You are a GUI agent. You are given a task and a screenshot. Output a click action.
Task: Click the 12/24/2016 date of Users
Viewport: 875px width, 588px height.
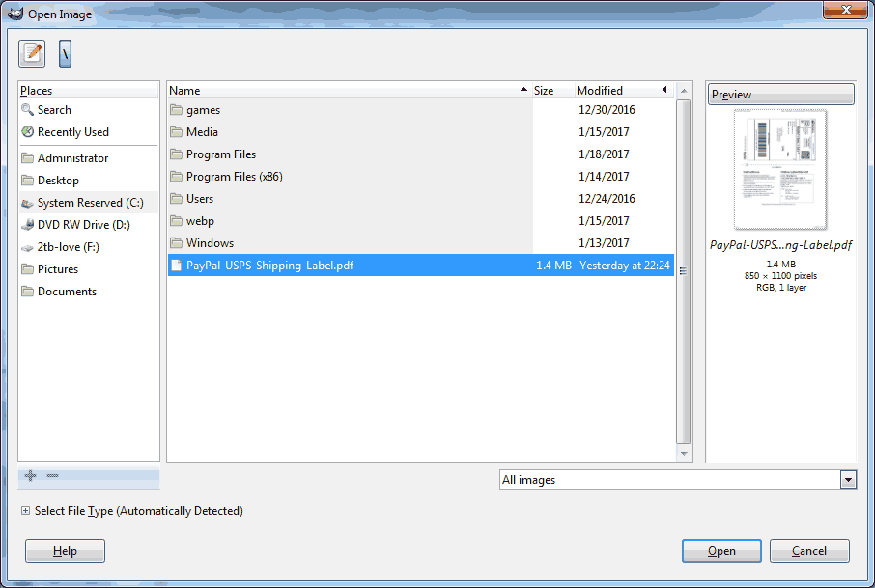click(607, 199)
